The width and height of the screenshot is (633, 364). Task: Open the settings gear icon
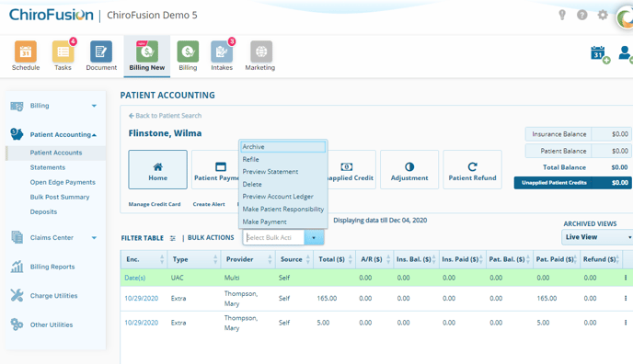[603, 16]
